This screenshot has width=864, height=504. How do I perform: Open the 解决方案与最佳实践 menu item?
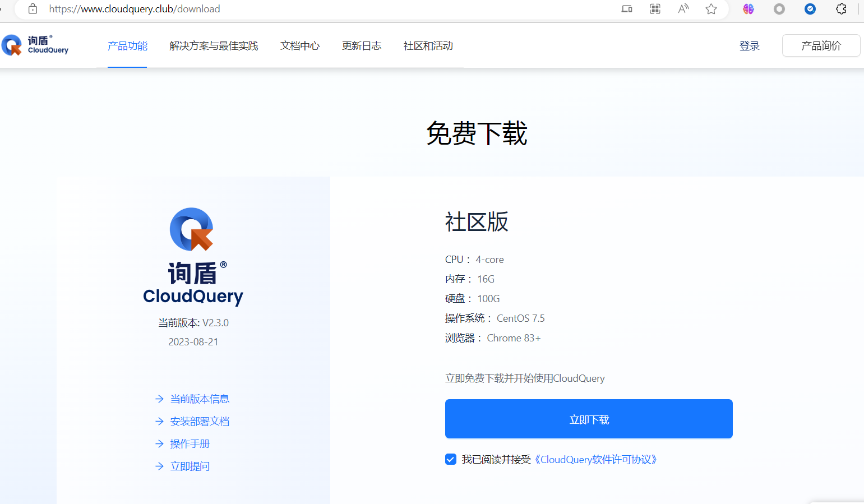coord(214,46)
